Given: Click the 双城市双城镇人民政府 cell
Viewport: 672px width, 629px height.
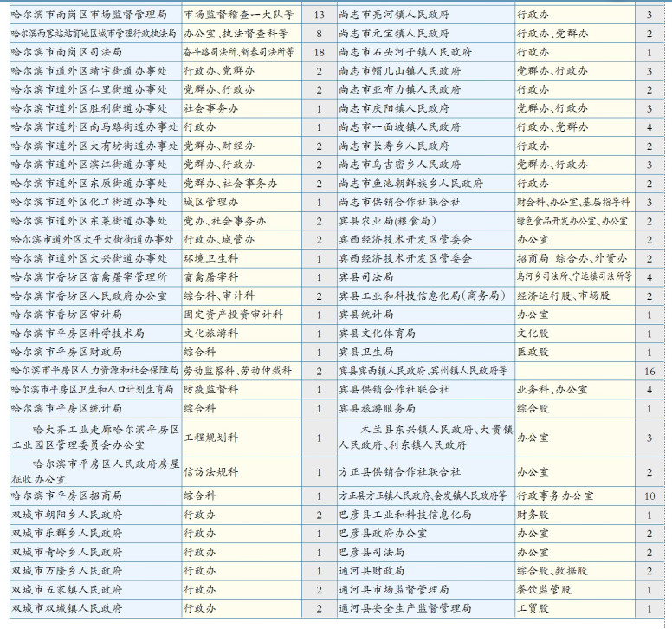Looking at the screenshot, I should tap(67, 608).
